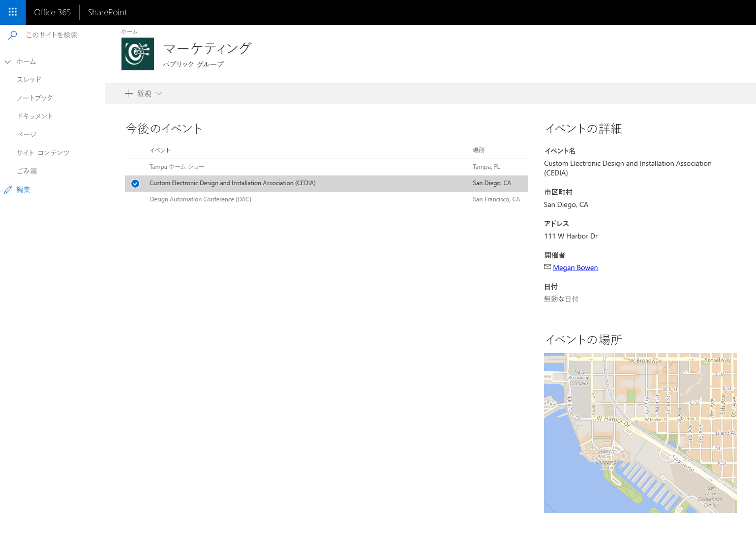This screenshot has width=756, height=535.
Task: Collapse the ホーム navigation chevron
Action: point(8,62)
